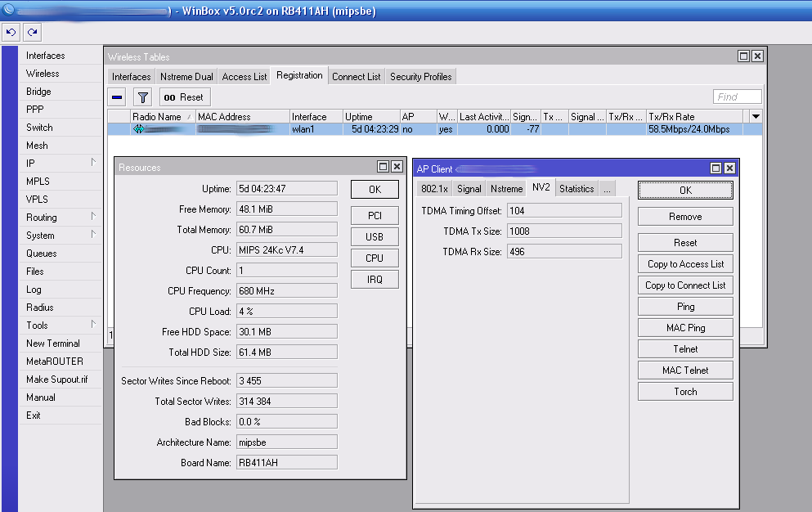Maximize the Resources window
The image size is (812, 512).
[x=383, y=167]
